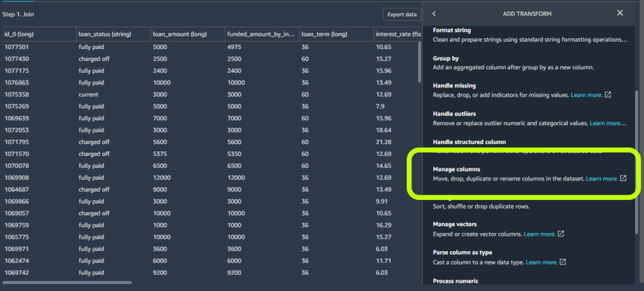Click the data table vertical scrollbar

coord(419,62)
